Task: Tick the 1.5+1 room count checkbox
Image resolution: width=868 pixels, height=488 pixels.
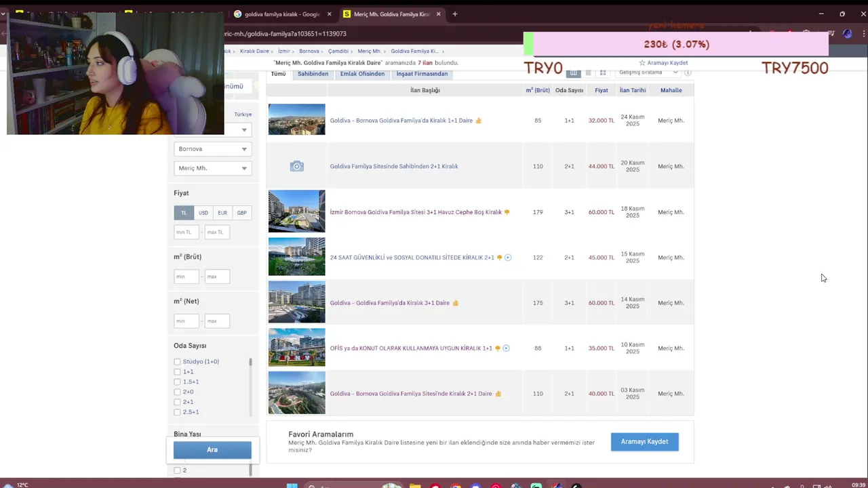Action: coord(177,382)
